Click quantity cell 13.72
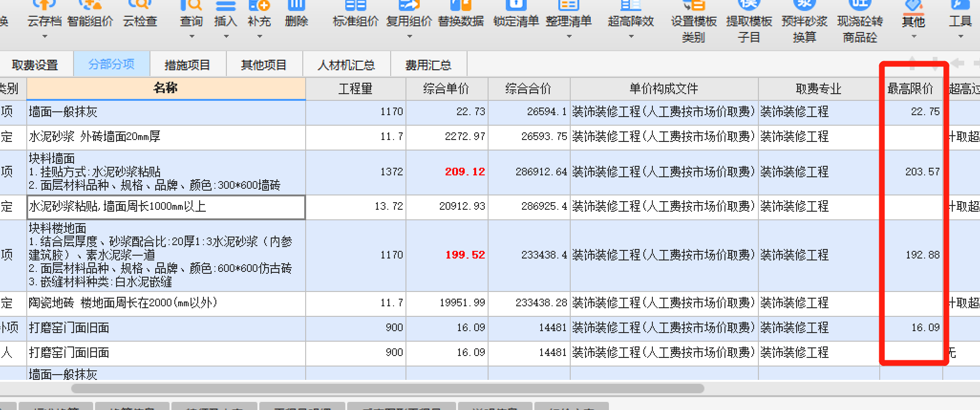This screenshot has width=980, height=410. [x=389, y=206]
